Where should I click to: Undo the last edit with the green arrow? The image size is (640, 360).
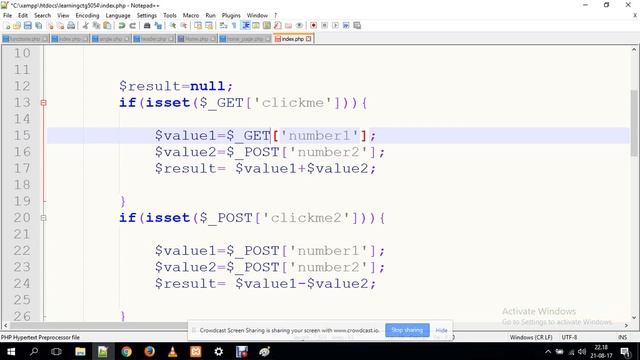click(122, 25)
